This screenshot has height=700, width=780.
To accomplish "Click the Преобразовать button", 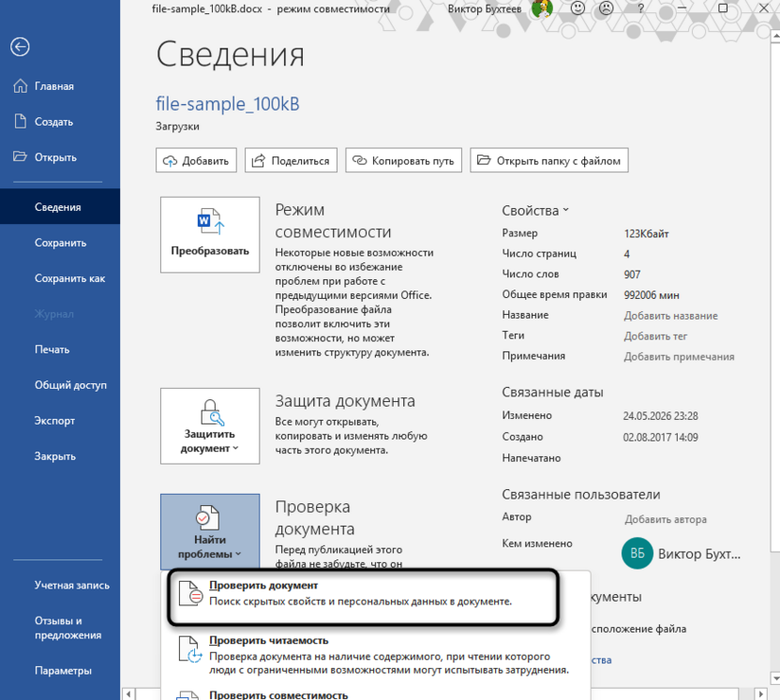I will 210,234.
